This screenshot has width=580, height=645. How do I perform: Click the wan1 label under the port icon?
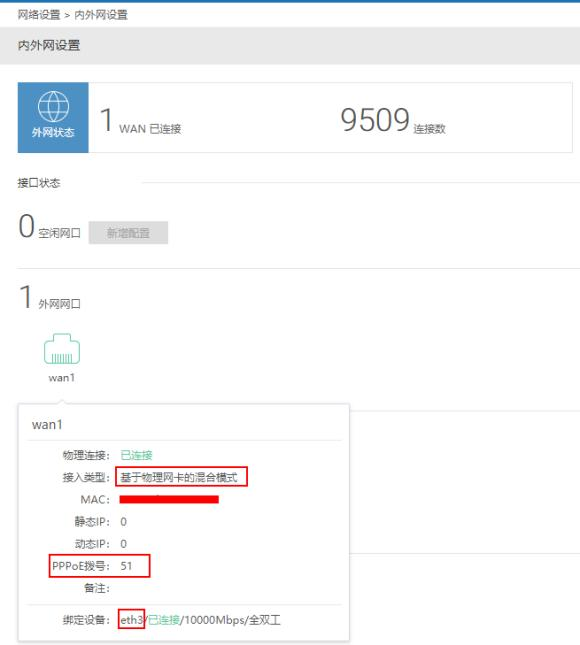[x=62, y=378]
